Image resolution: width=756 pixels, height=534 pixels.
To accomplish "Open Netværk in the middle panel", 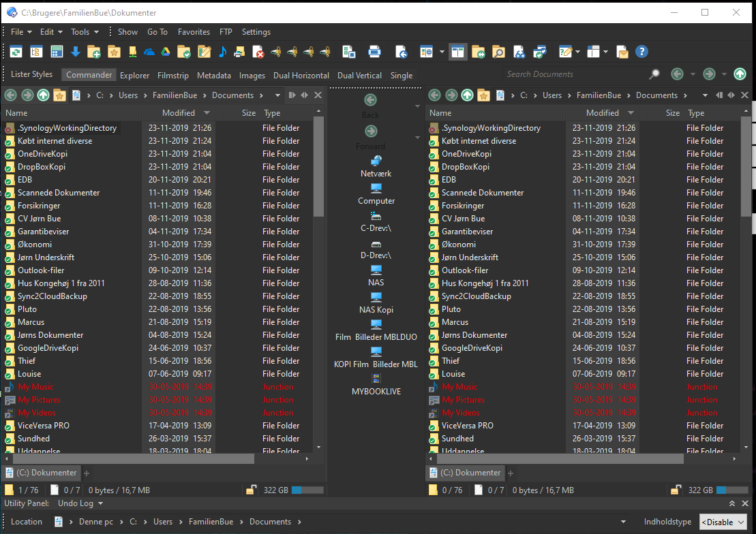I will pyautogui.click(x=376, y=167).
